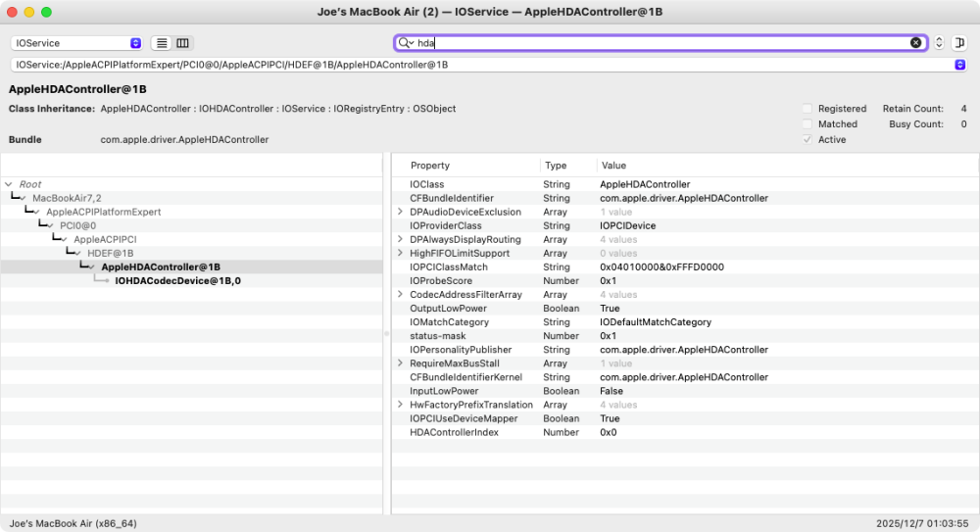
Task: Select IOHDACodecDevice@1B,0 in the tree
Action: coord(177,280)
